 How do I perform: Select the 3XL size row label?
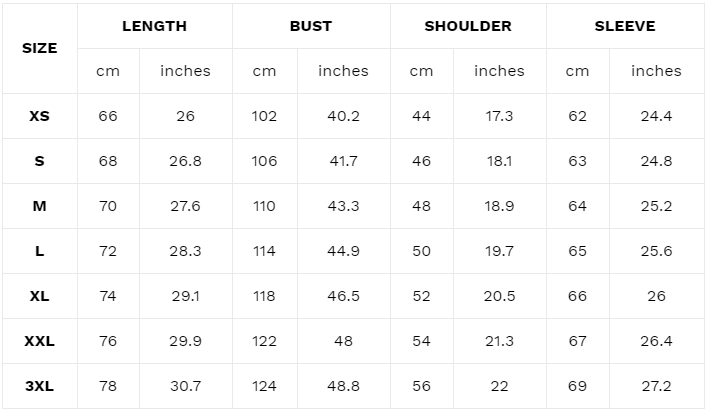pos(40,386)
